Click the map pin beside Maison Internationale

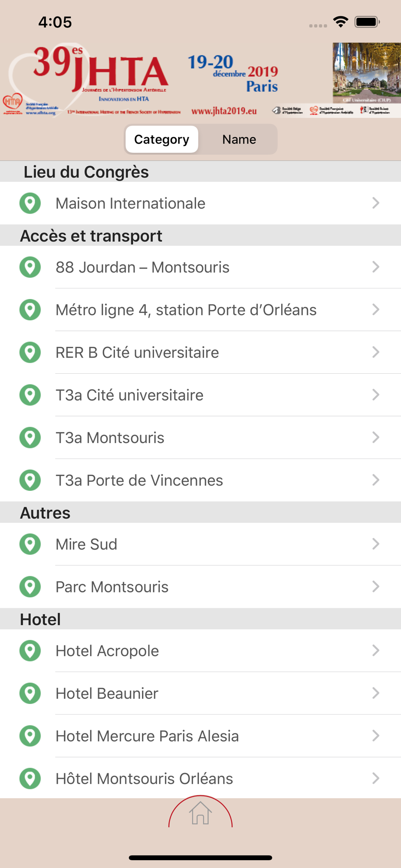[30, 203]
